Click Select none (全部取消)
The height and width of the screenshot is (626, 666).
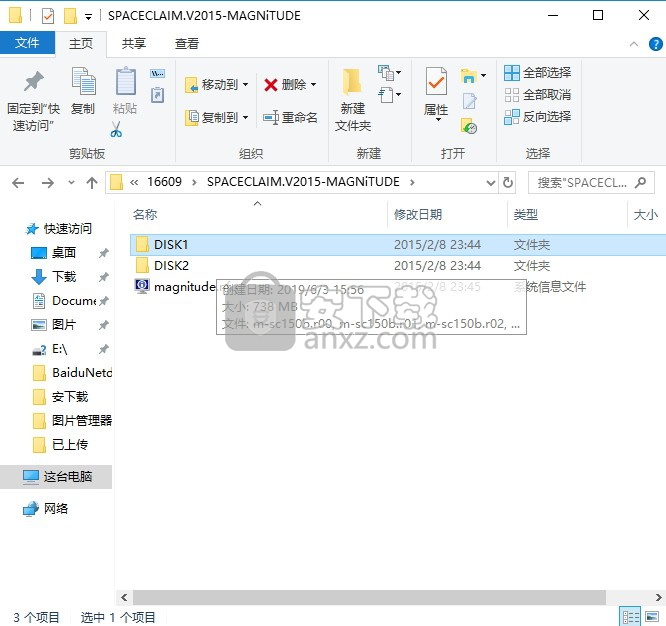click(x=537, y=95)
